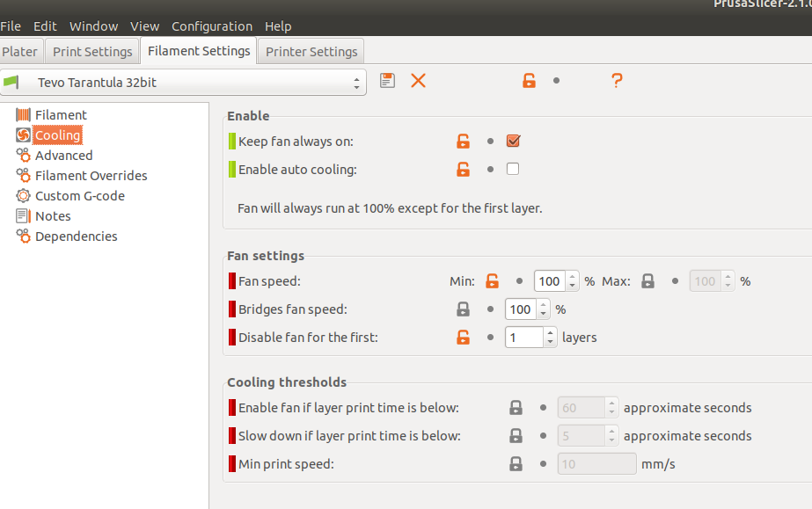Open help with the orange question mark
812x509 pixels.
616,81
